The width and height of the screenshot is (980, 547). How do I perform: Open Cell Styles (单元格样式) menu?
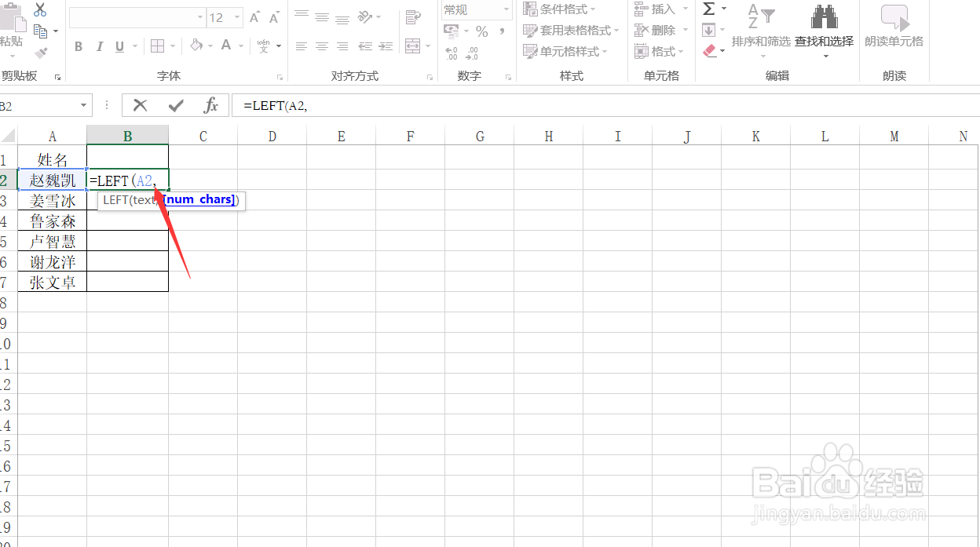pyautogui.click(x=565, y=51)
